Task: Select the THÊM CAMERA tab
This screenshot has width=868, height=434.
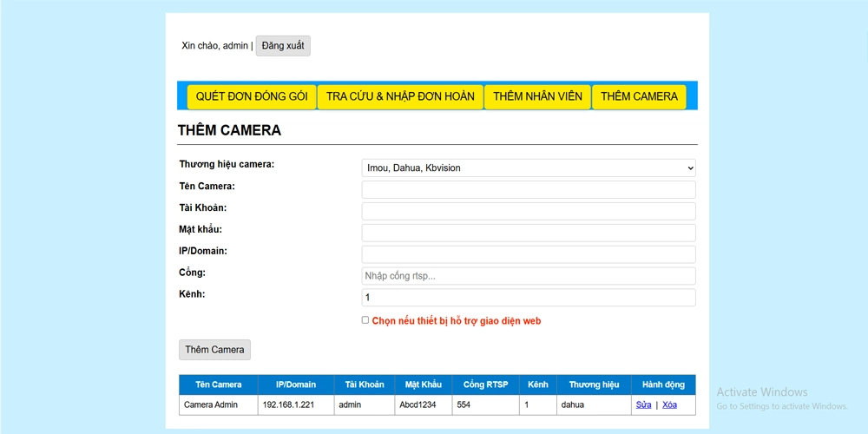Action: point(639,96)
